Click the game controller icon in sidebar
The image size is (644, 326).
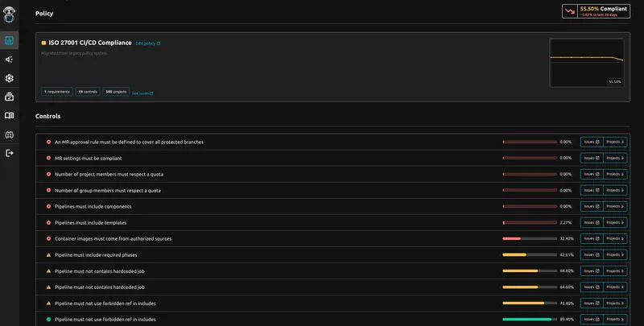(x=10, y=134)
